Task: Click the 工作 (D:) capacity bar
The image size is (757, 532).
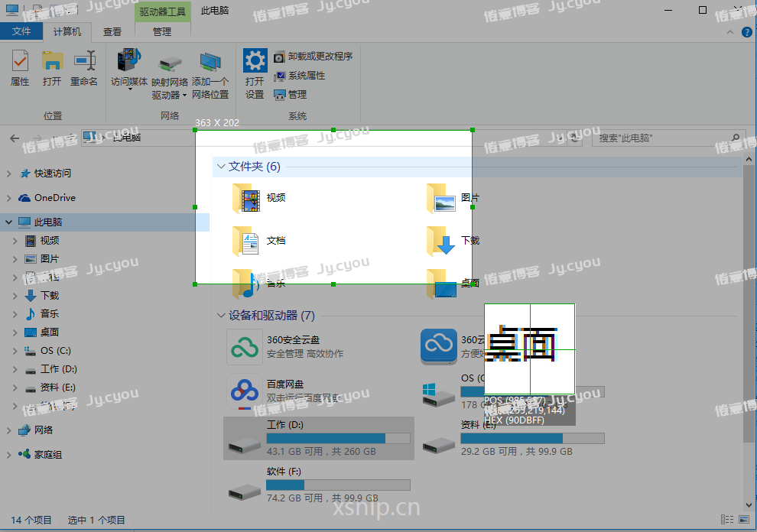Action: [x=339, y=438]
